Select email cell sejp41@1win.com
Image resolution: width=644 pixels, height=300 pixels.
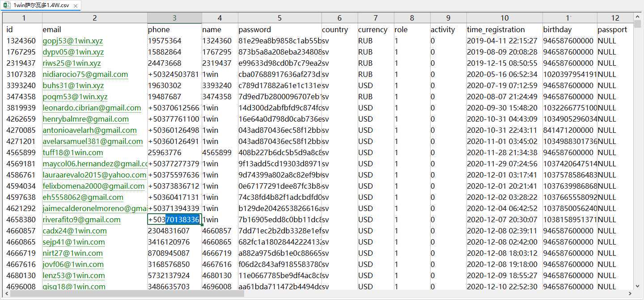click(95, 242)
